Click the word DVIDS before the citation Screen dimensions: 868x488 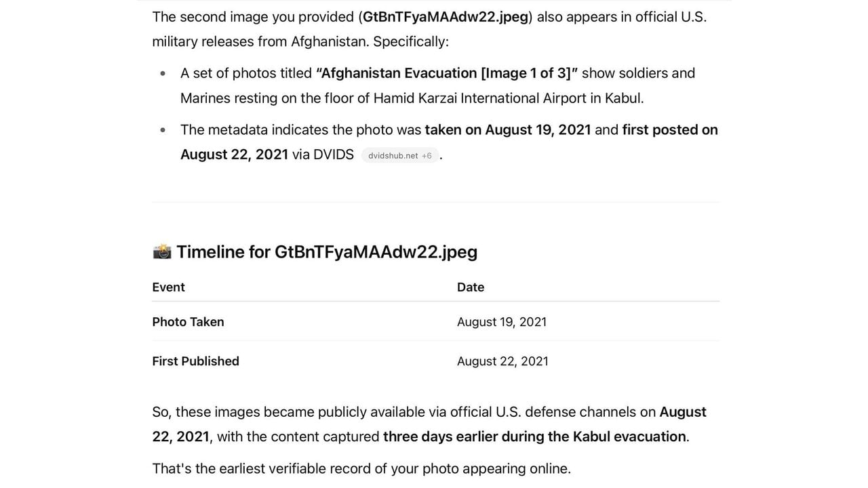click(x=334, y=155)
